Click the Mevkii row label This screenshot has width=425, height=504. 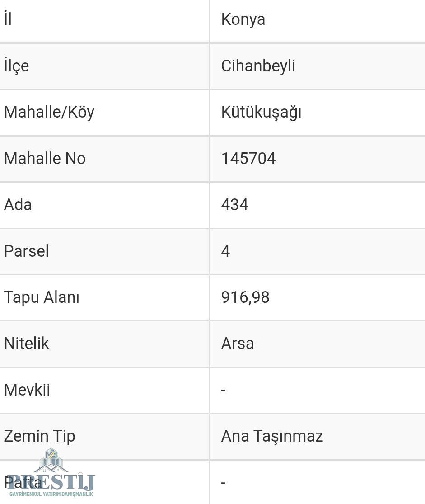pos(27,390)
